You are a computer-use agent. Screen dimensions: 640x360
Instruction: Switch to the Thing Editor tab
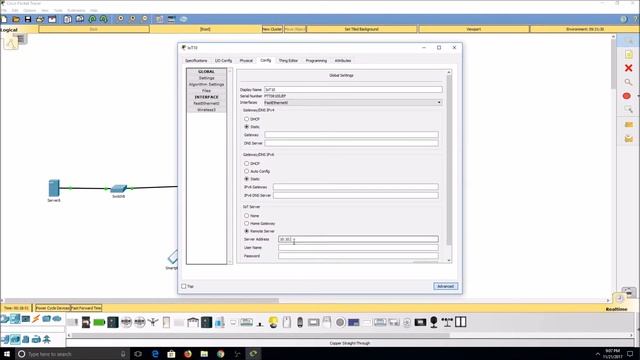(x=288, y=60)
